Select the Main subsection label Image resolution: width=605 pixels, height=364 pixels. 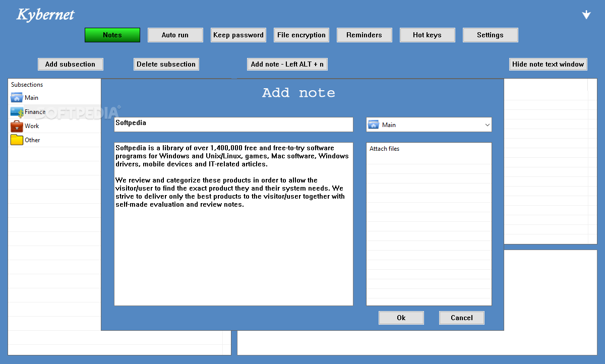[31, 98]
